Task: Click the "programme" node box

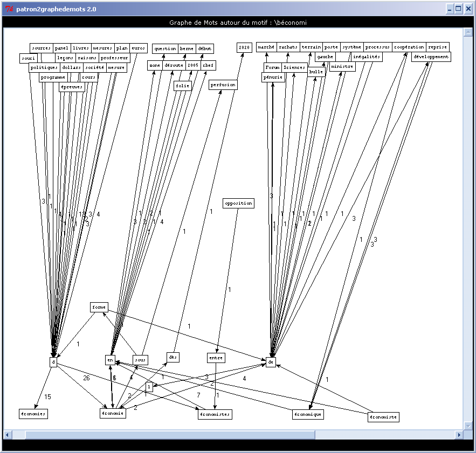Action: (53, 77)
